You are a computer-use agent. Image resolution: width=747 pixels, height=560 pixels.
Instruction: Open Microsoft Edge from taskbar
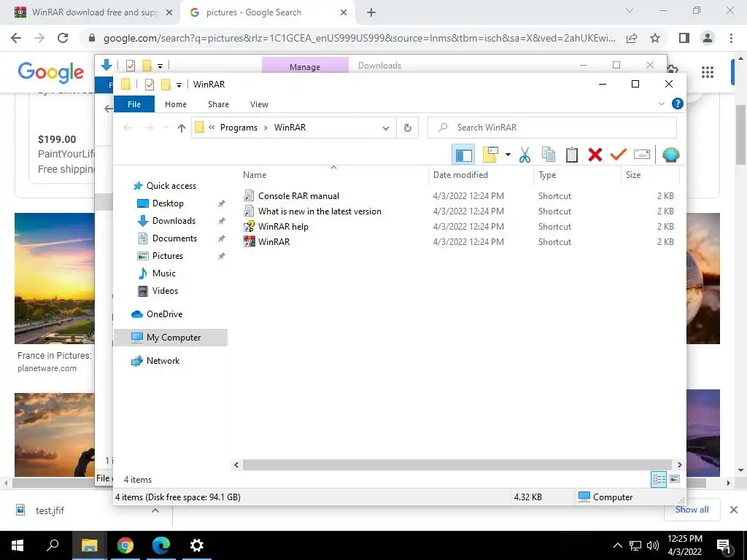[161, 545]
